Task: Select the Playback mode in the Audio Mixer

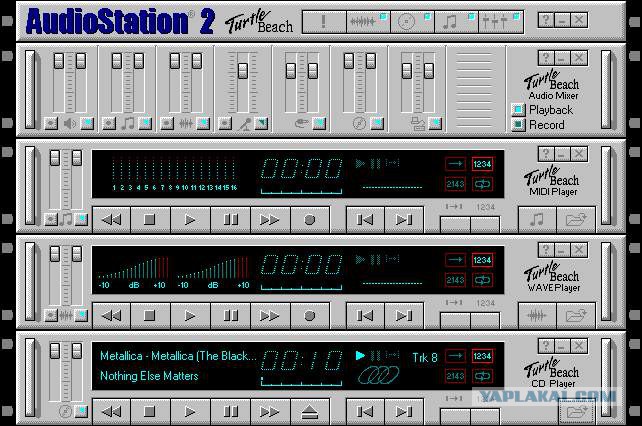Action: tap(518, 110)
